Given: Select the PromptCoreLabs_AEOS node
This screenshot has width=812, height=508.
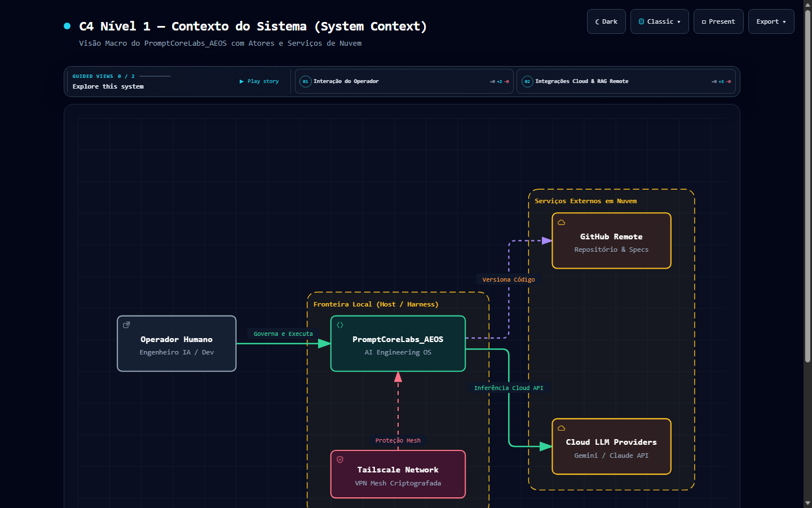Looking at the screenshot, I should pyautogui.click(x=398, y=343).
